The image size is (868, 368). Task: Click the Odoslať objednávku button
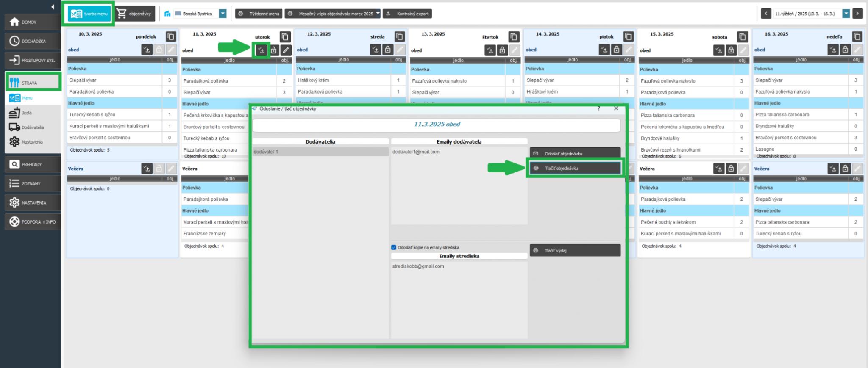(x=575, y=154)
